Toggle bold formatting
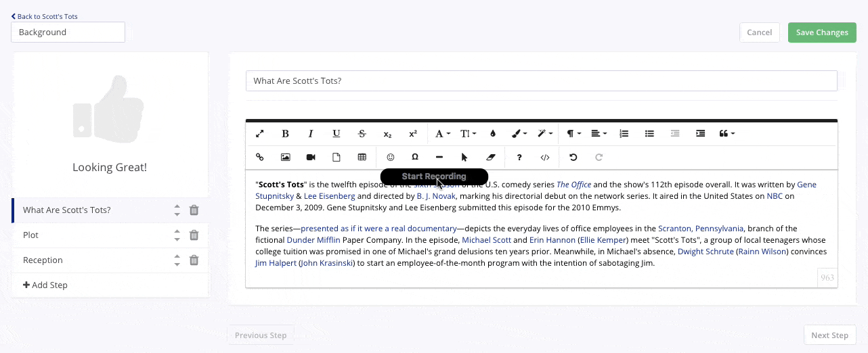868x353 pixels. 285,134
